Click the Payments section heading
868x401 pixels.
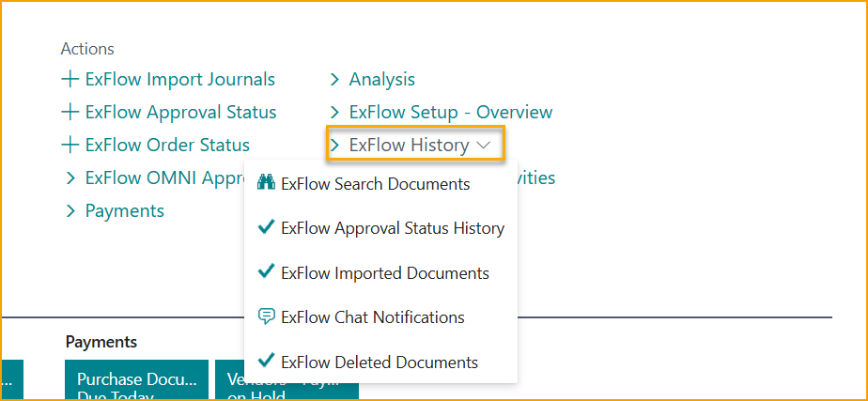pyautogui.click(x=101, y=342)
